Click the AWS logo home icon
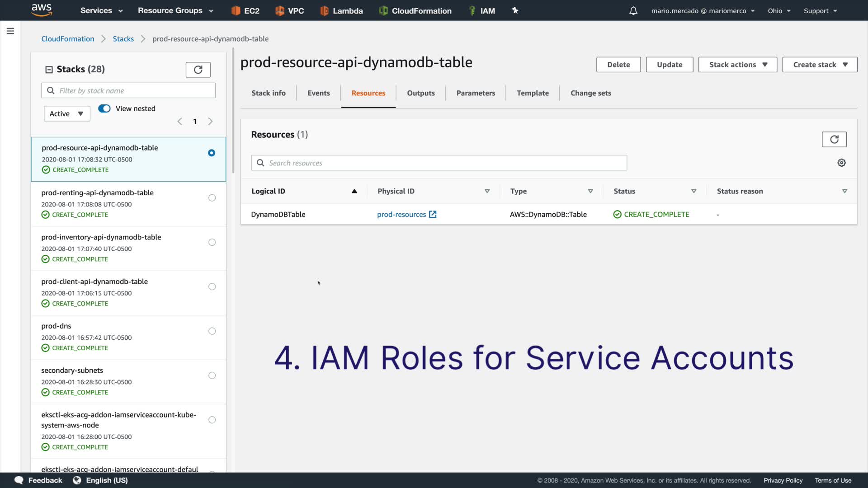Viewport: 868px width, 488px height. tap(42, 10)
